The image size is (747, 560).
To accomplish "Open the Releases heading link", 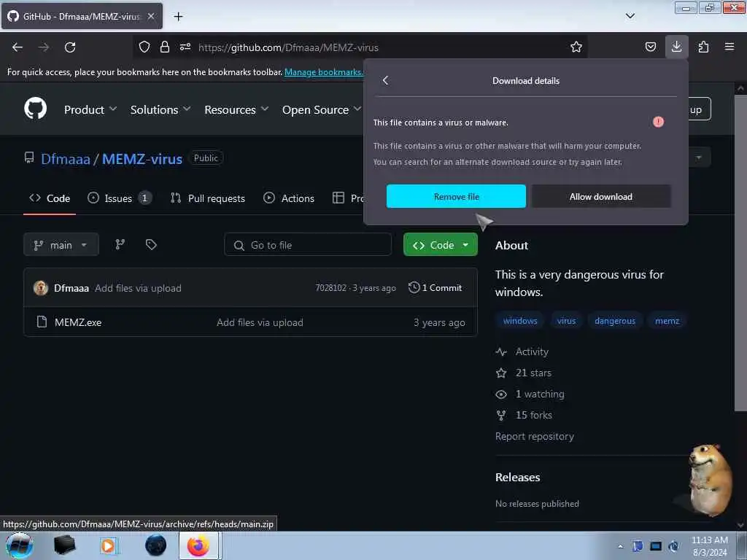I will click(517, 477).
